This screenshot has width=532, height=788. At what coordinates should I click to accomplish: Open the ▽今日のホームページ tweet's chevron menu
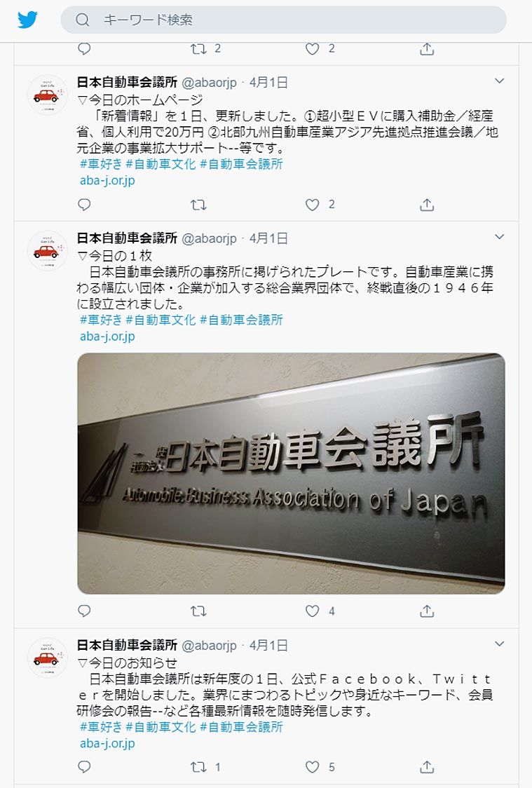click(x=499, y=81)
